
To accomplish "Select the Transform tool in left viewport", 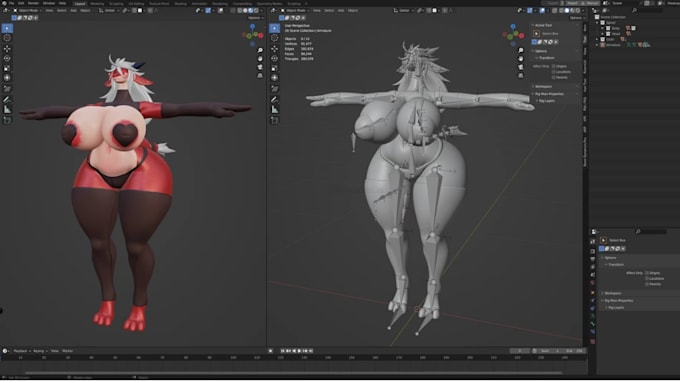I will point(7,78).
